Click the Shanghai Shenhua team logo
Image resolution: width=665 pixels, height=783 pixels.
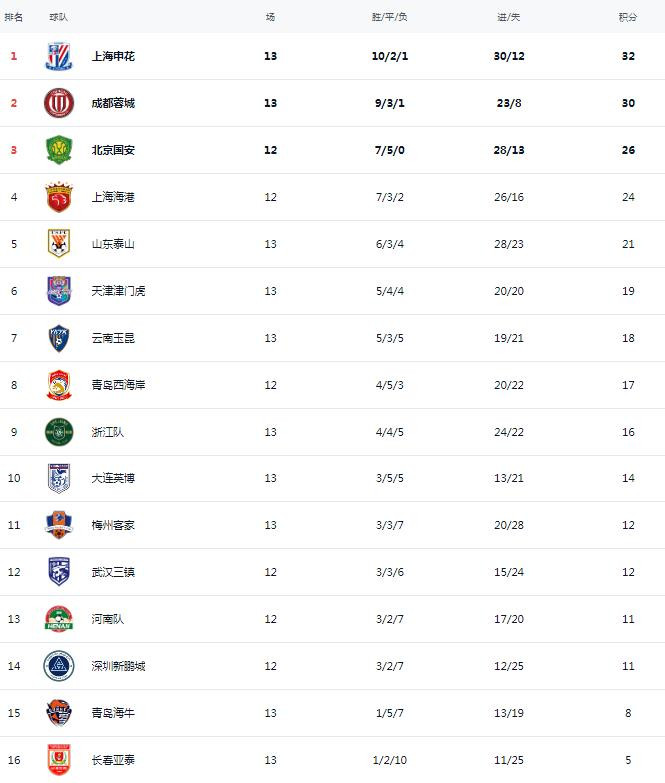click(x=59, y=56)
